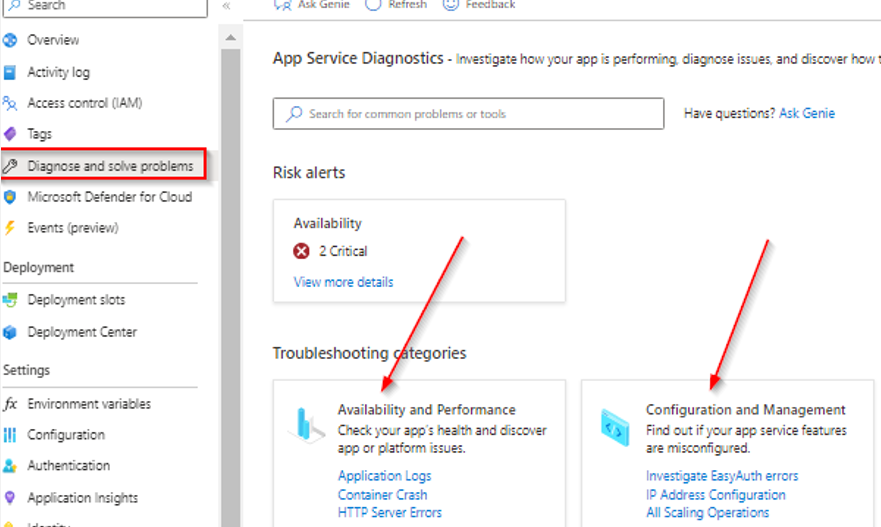Click the Troubleshooting categories heading
Screen dimensions: 881x527
tap(369, 353)
